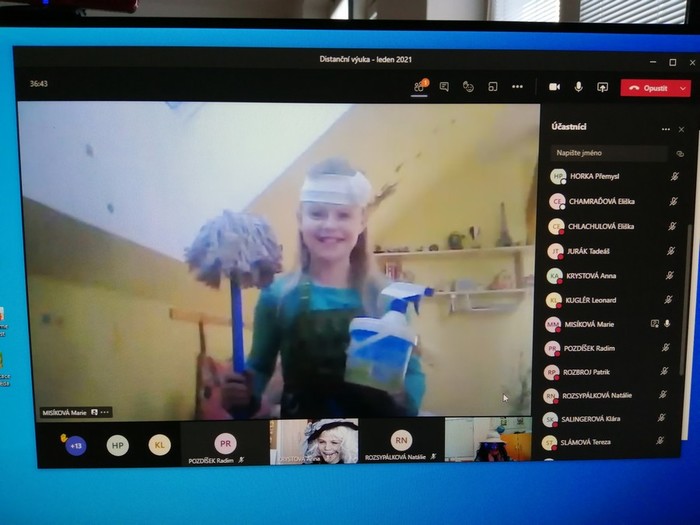The height and width of the screenshot is (525, 700).
Task: Click the Účastníci panel heading
Action: [x=568, y=127]
